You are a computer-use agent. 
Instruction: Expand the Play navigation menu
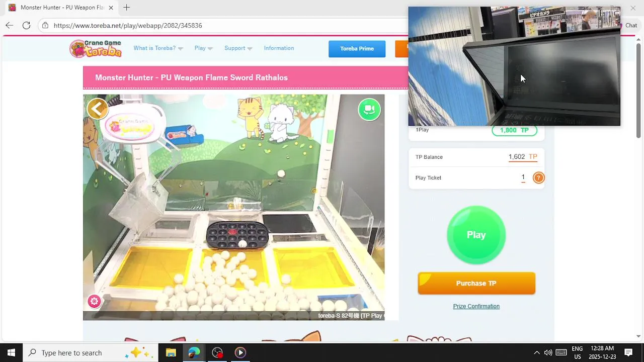(x=203, y=48)
